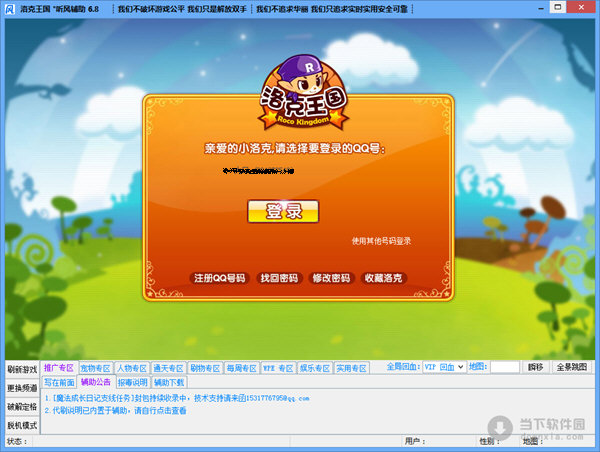
Task: Switch to 推广专区 tab
Action: click(59, 368)
